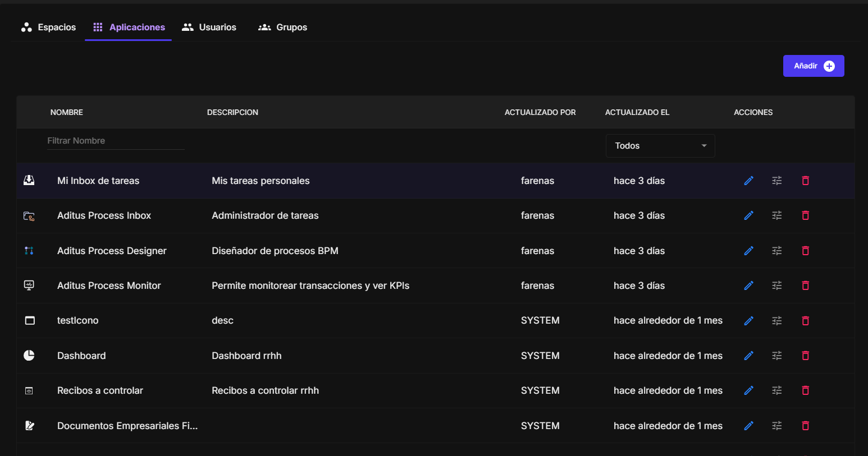Edit the Aditus Process Designer entry
This screenshot has width=868, height=456.
point(748,251)
